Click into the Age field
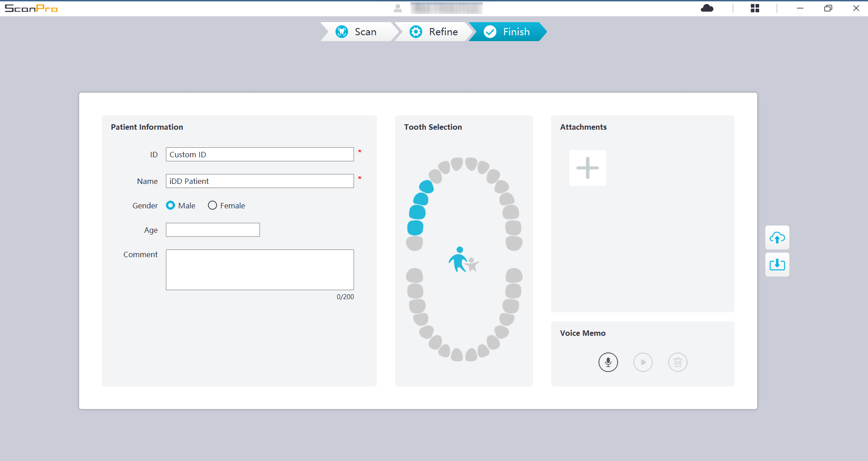This screenshot has width=868, height=461. click(212, 230)
